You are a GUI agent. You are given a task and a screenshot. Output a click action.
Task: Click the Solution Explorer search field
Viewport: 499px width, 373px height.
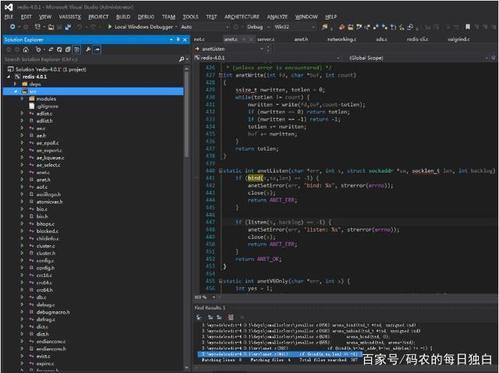(90, 59)
